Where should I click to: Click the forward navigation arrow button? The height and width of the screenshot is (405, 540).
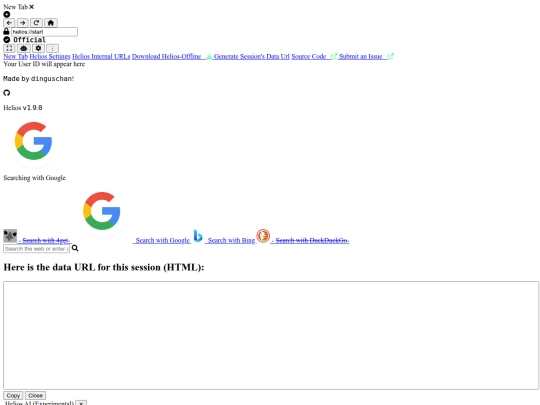click(x=23, y=23)
